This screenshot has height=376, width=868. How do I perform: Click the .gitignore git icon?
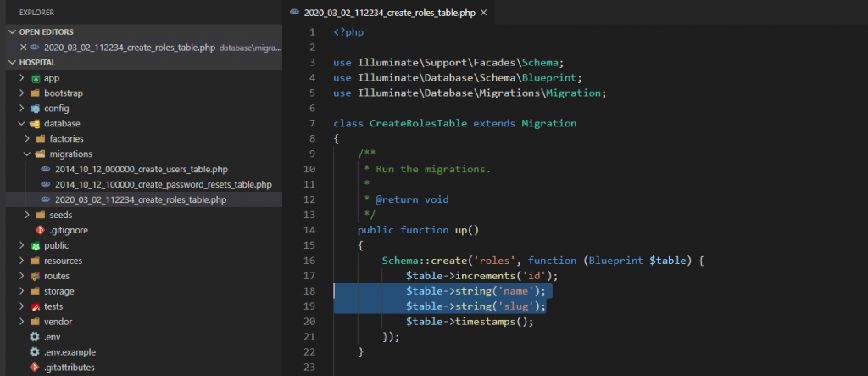click(x=39, y=230)
